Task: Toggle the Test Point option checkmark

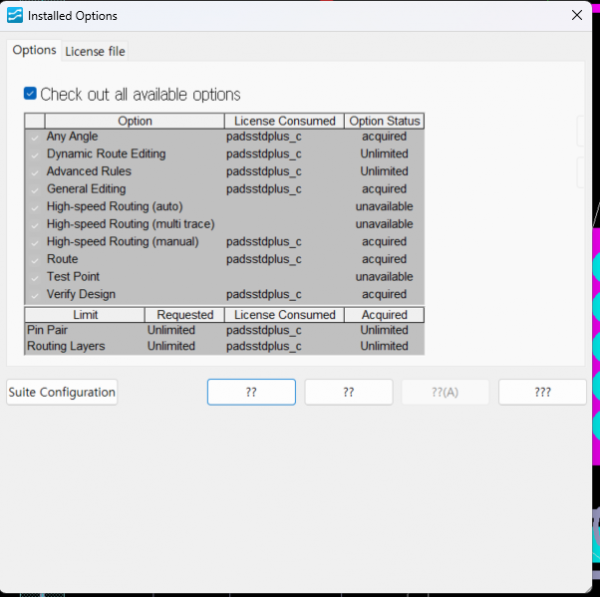Action: (x=35, y=277)
